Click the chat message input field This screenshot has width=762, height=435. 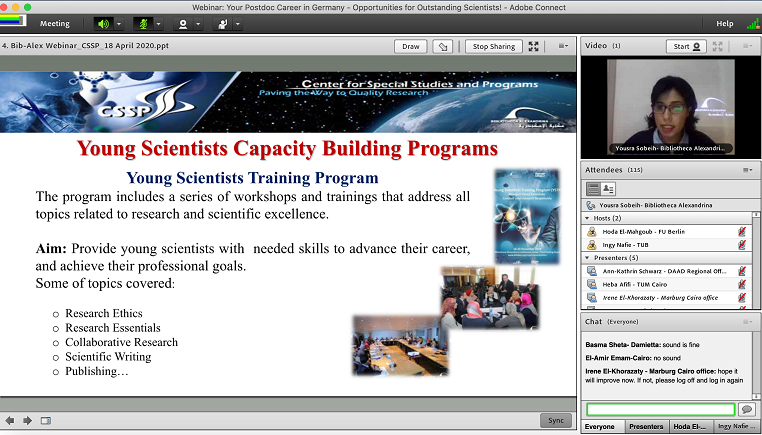pos(660,409)
